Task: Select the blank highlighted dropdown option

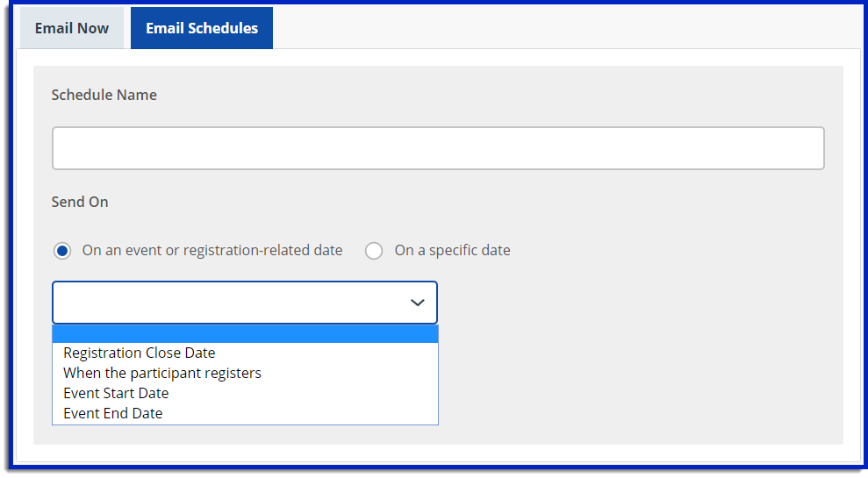Action: coord(244,334)
